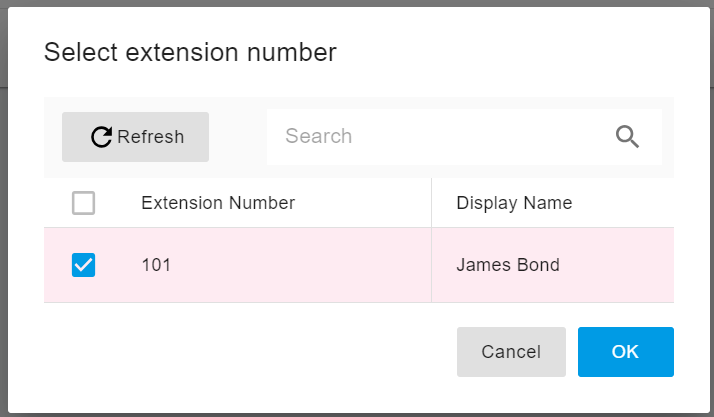Click the circular arrow refresh icon
Image resolution: width=714 pixels, height=417 pixels.
pos(101,137)
